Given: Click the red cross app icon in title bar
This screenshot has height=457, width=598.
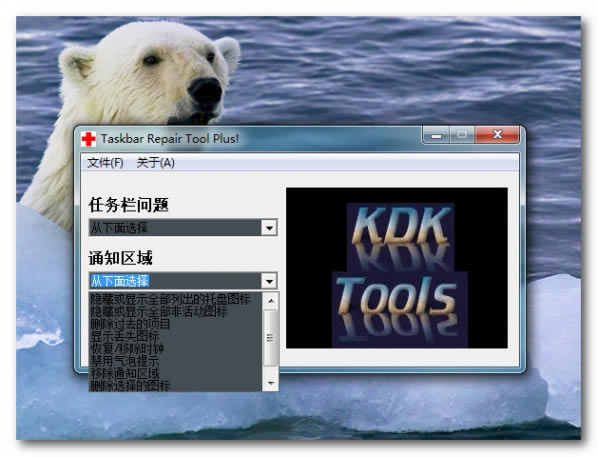Looking at the screenshot, I should pyautogui.click(x=88, y=139).
